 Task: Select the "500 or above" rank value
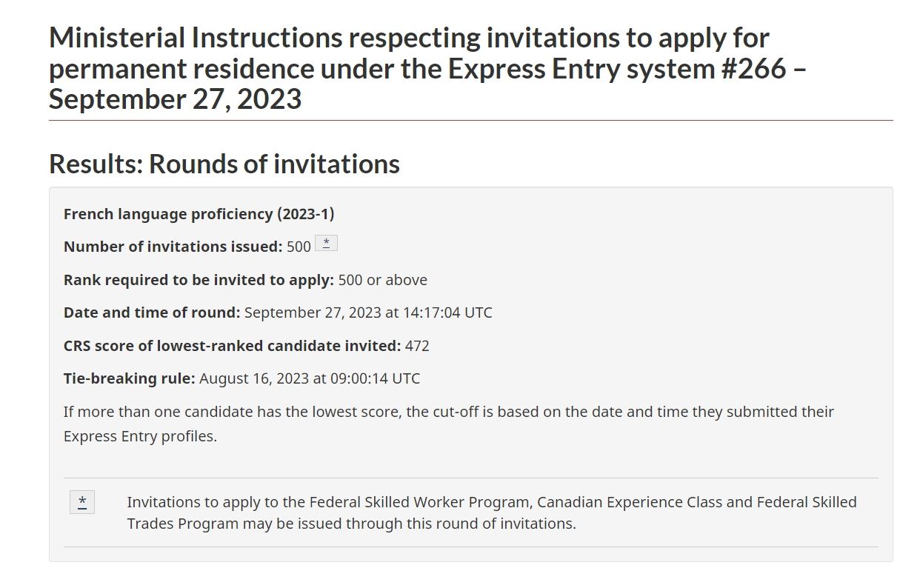click(x=383, y=280)
